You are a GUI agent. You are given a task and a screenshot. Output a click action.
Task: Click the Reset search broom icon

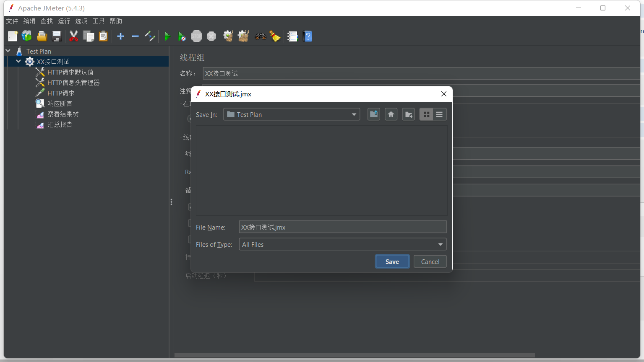coord(275,36)
